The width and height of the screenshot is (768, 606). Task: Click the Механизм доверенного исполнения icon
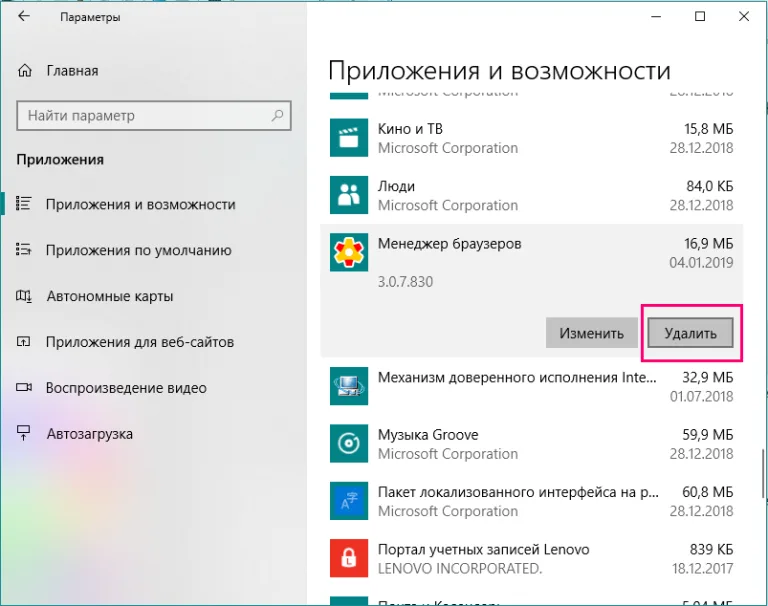coord(349,386)
